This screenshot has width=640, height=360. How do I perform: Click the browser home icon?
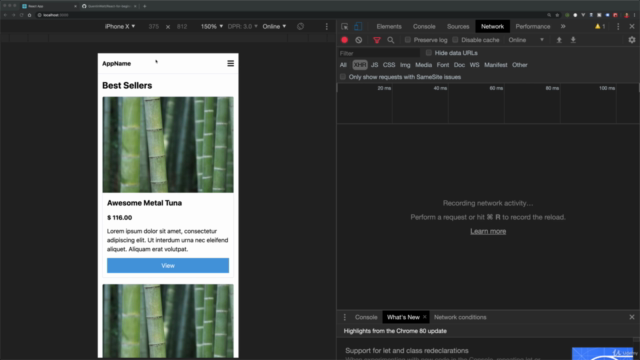point(29,15)
